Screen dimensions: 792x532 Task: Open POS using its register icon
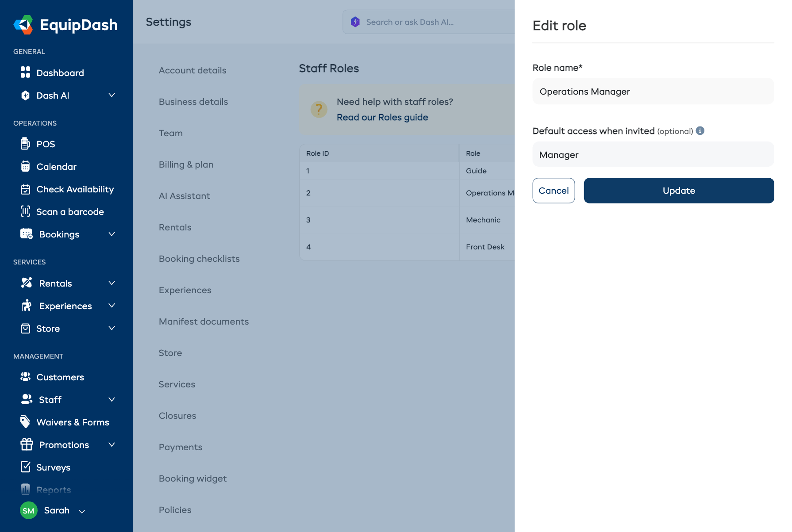pos(26,144)
